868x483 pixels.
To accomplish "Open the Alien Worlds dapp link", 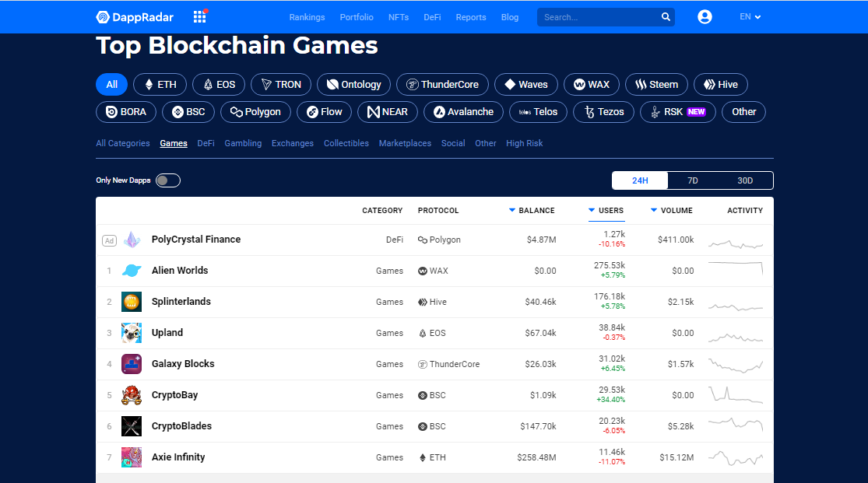I will [180, 271].
